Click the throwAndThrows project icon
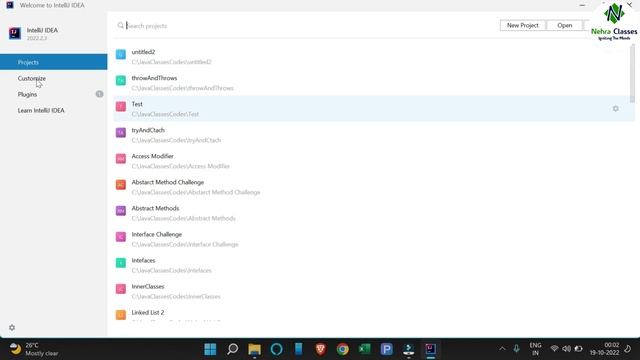The image size is (640, 360). pyautogui.click(x=121, y=80)
